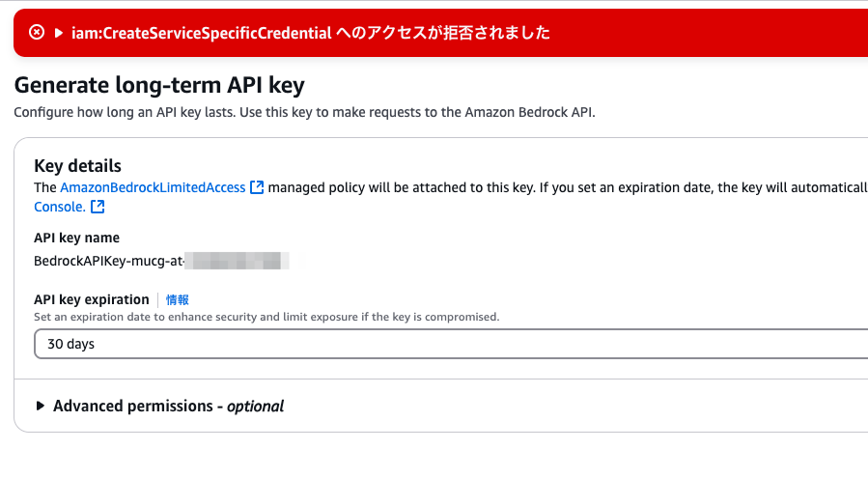The width and height of the screenshot is (868, 478).
Task: Click the Configure how long description text
Action: [304, 112]
